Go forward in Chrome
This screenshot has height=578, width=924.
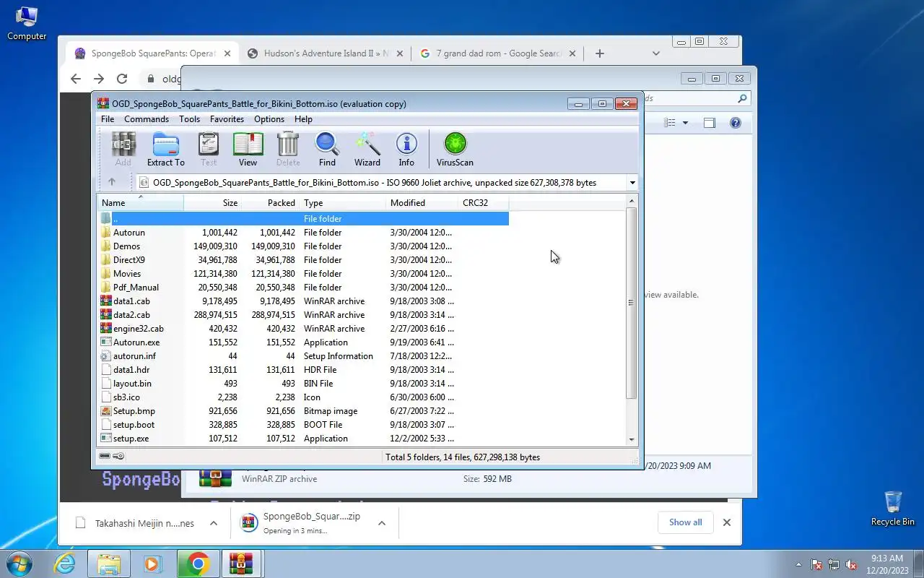99,79
